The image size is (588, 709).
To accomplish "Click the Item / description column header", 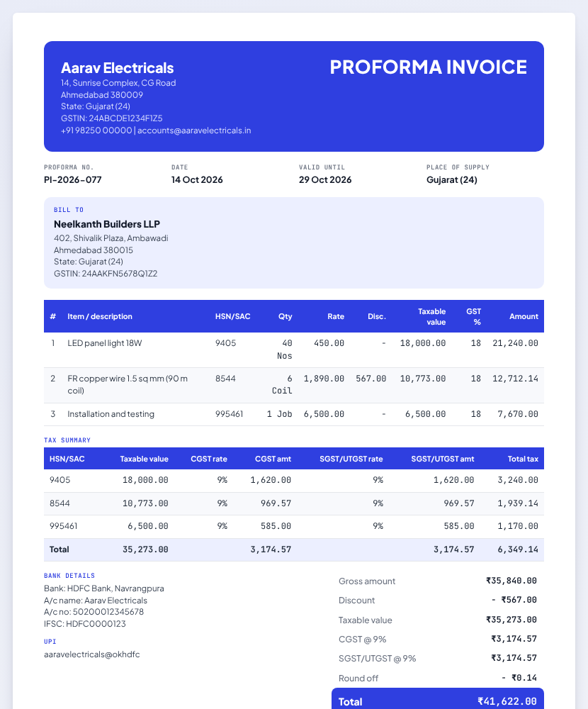I will pos(100,316).
